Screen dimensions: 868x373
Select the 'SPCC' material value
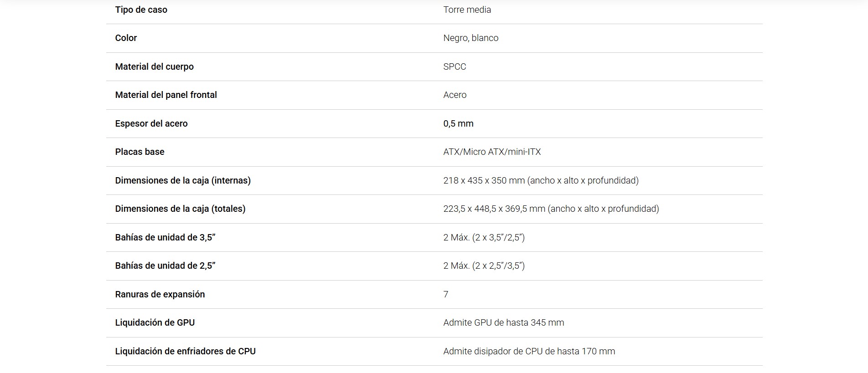pos(455,66)
